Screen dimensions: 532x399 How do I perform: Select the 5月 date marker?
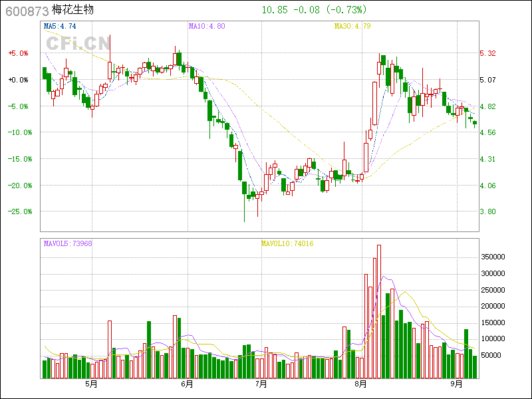pyautogui.click(x=90, y=384)
